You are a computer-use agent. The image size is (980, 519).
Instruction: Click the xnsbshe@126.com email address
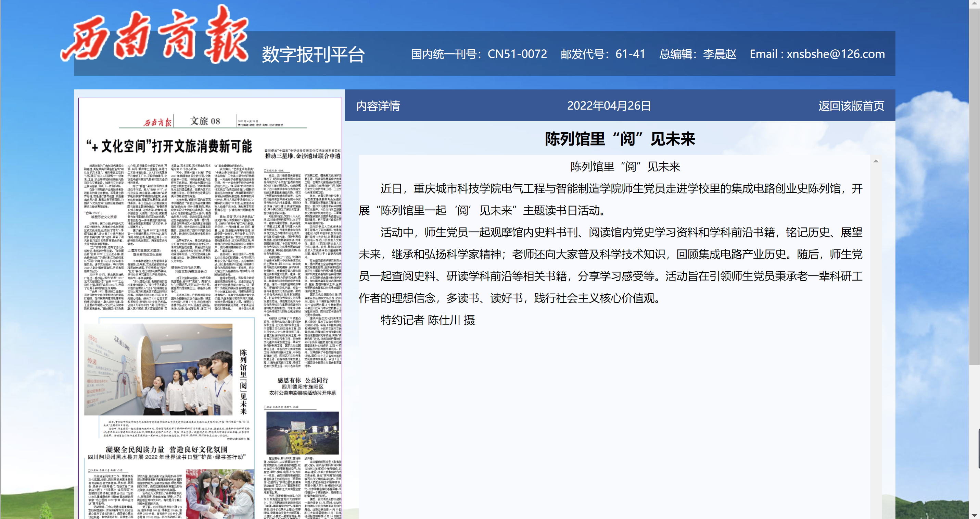(x=836, y=54)
